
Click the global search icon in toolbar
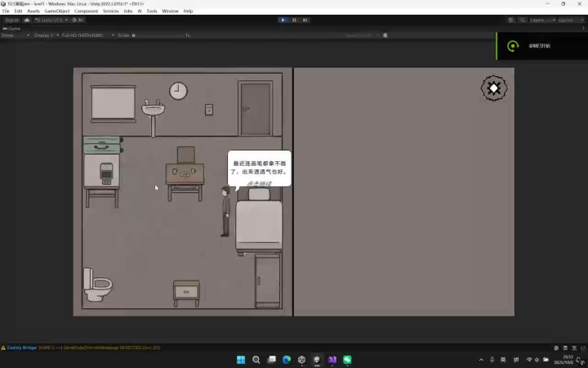(522, 20)
